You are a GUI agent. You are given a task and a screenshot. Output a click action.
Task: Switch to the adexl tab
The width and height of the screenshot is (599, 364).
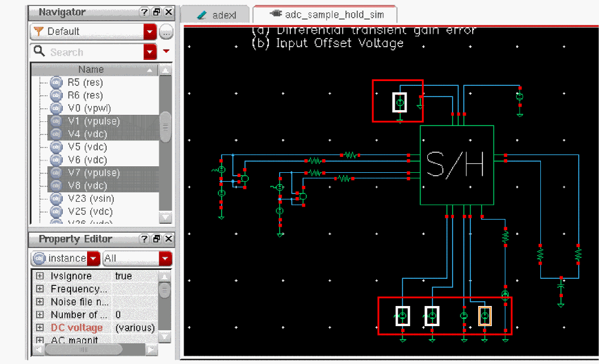(x=217, y=15)
